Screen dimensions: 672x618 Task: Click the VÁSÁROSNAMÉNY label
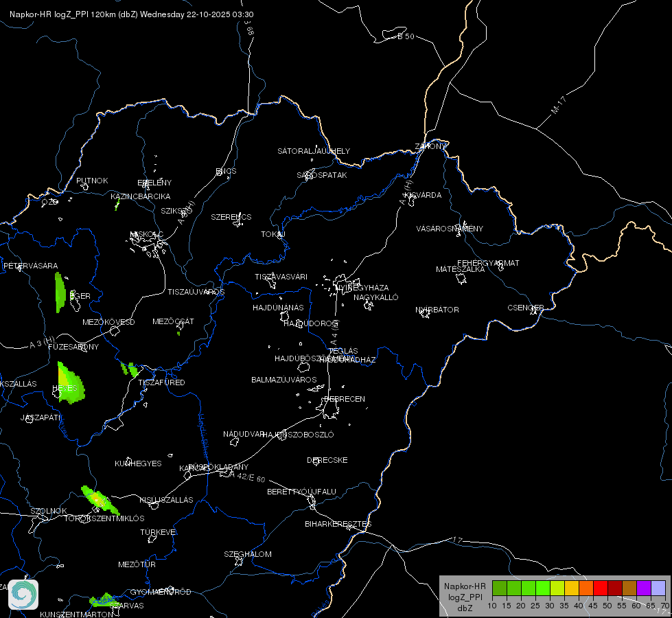450,229
